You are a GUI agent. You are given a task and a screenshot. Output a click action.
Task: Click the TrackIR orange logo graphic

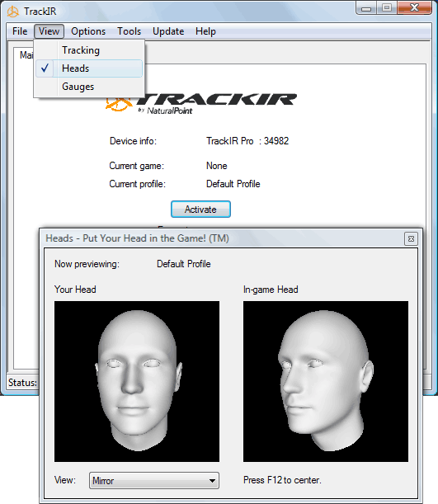(x=118, y=103)
